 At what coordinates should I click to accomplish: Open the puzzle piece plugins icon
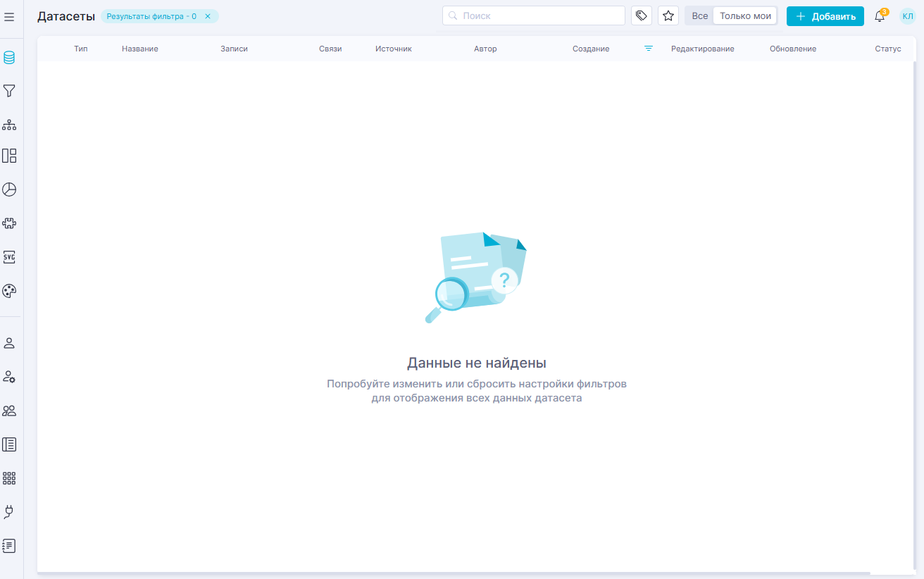9,223
